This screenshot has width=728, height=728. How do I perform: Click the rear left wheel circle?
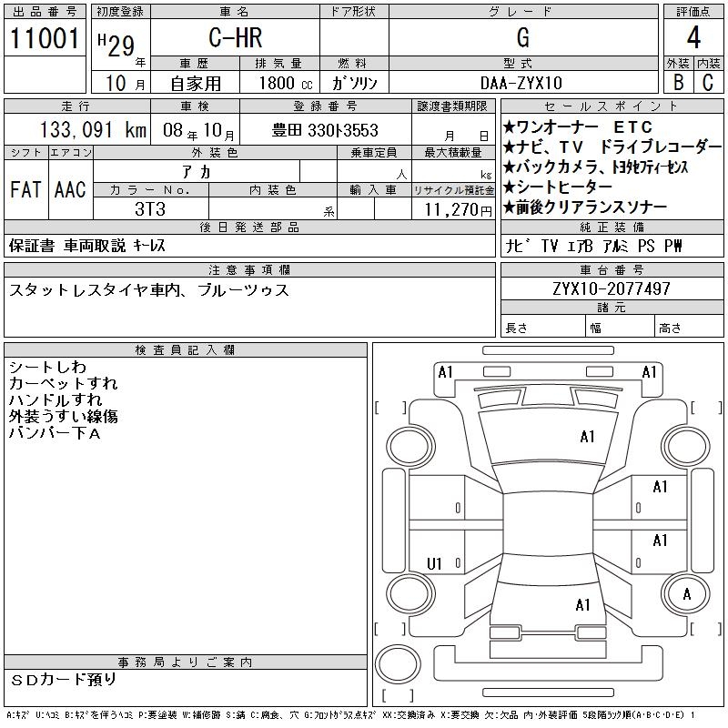pos(411,594)
